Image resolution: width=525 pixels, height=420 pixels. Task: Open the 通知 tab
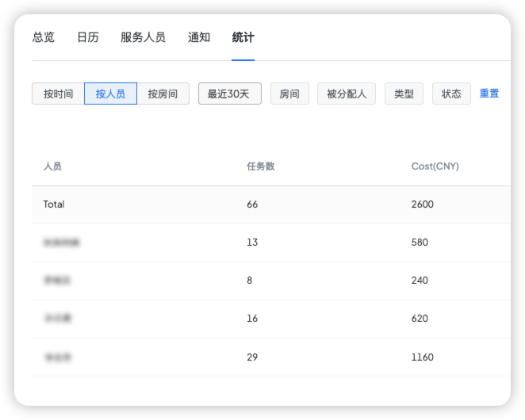pos(199,37)
